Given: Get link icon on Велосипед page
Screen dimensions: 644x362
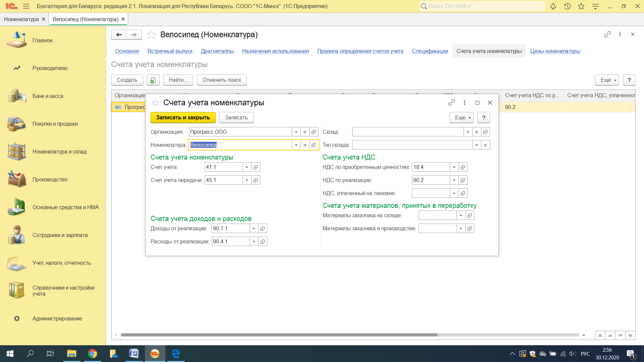Looking at the screenshot, I should coord(607,34).
